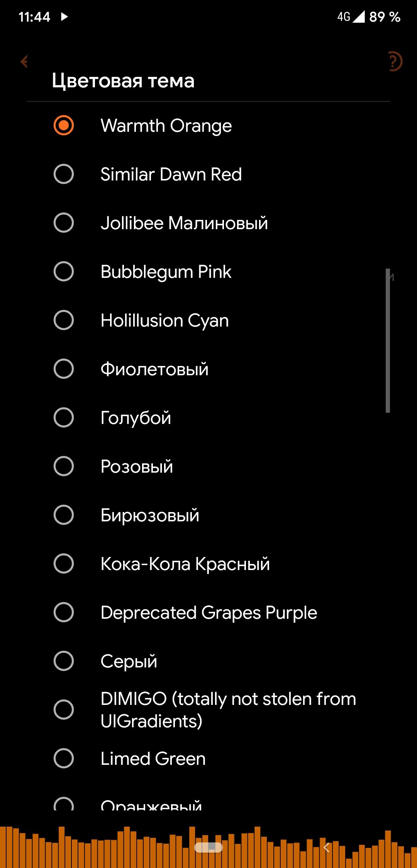Pick the Bubblegum Pink theme
Viewport: 417px width, 868px height.
[x=64, y=272]
